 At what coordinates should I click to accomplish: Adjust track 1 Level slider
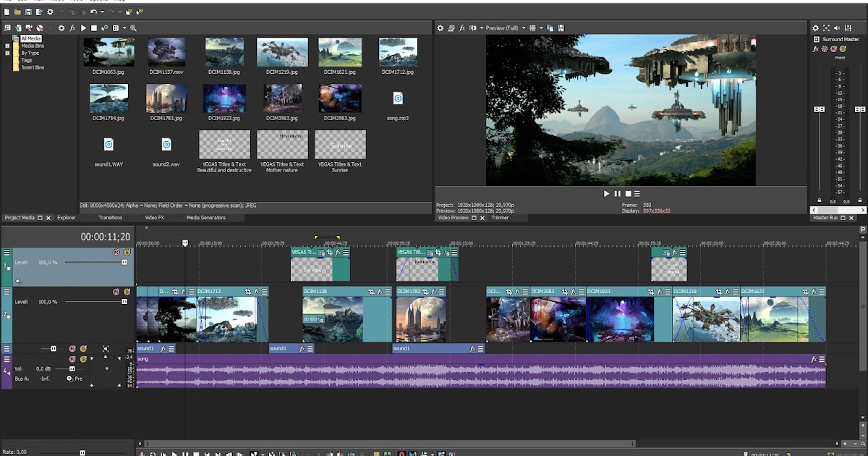pos(124,262)
